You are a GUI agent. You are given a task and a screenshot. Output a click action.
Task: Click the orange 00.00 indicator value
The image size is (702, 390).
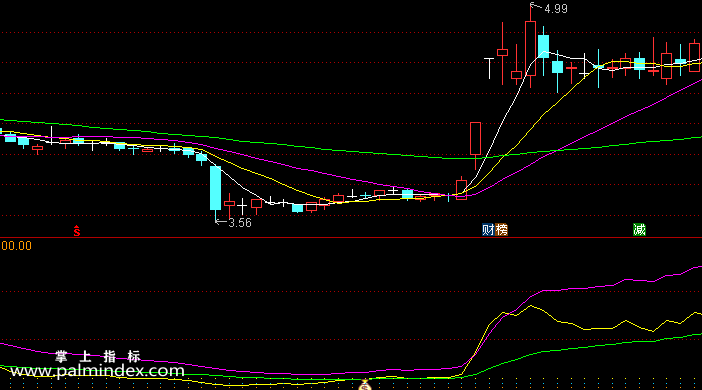coord(16,246)
